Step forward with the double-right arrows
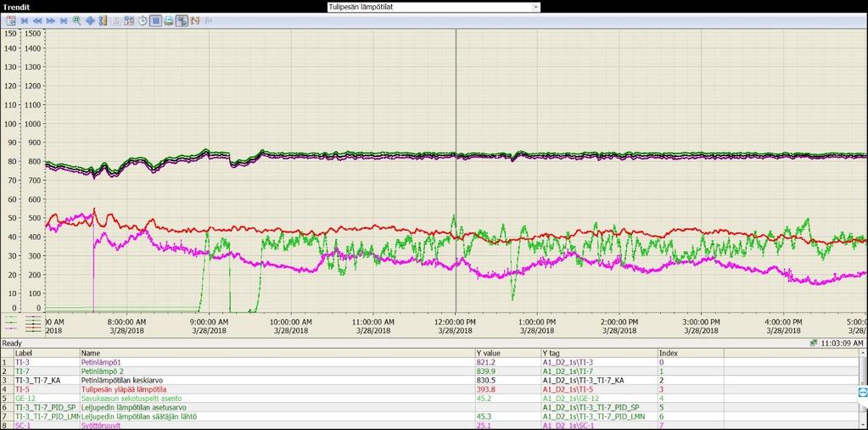Image resolution: width=868 pixels, height=430 pixels. [x=50, y=20]
